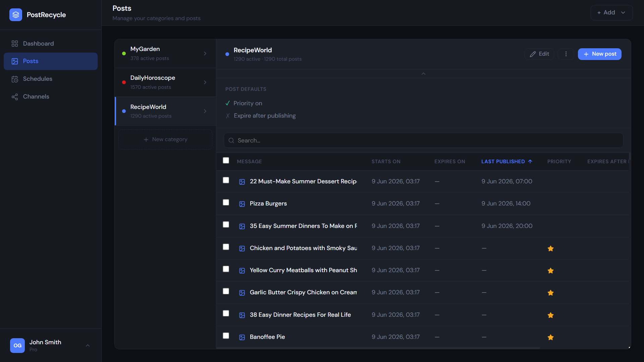Open Channels in the sidebar
The width and height of the screenshot is (644, 362).
tap(51, 97)
